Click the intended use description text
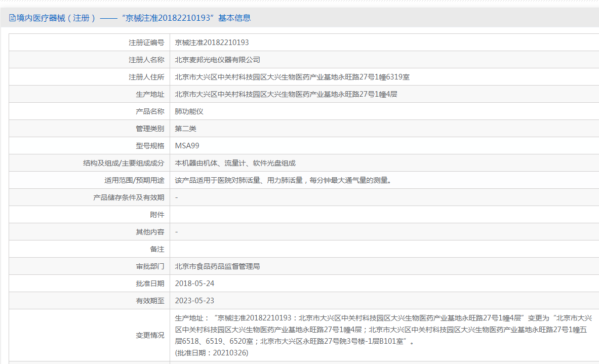This screenshot has width=599, height=364. point(283,180)
